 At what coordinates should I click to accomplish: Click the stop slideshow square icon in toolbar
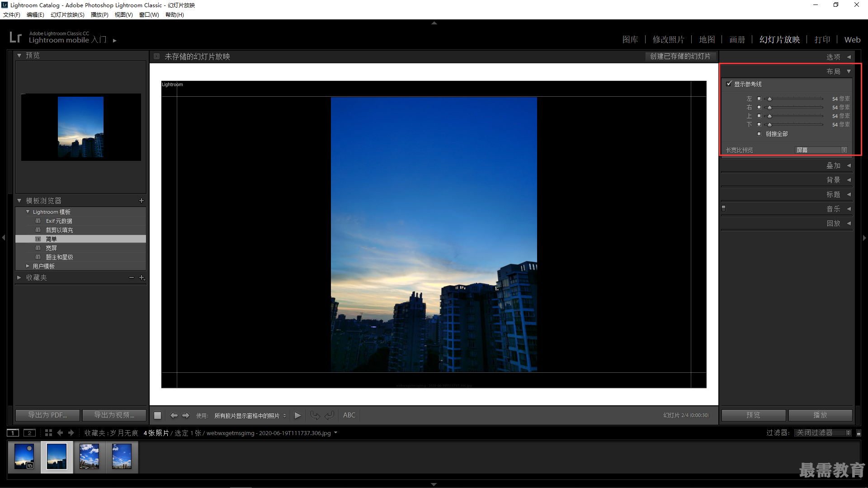[x=157, y=415]
